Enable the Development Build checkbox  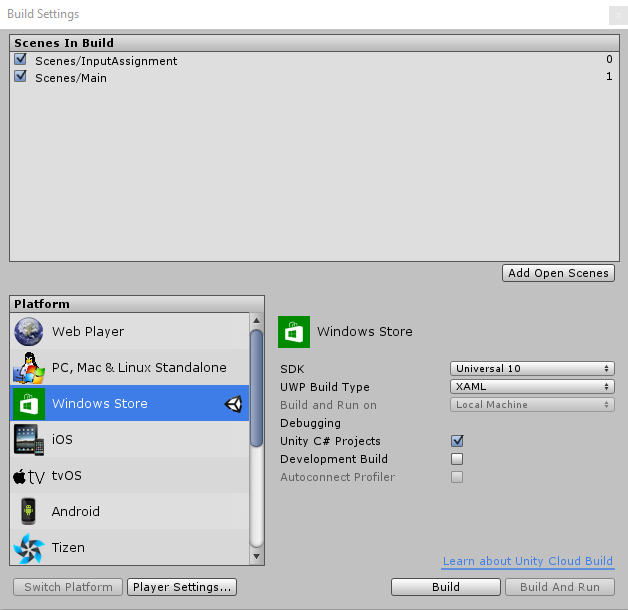[x=457, y=459]
